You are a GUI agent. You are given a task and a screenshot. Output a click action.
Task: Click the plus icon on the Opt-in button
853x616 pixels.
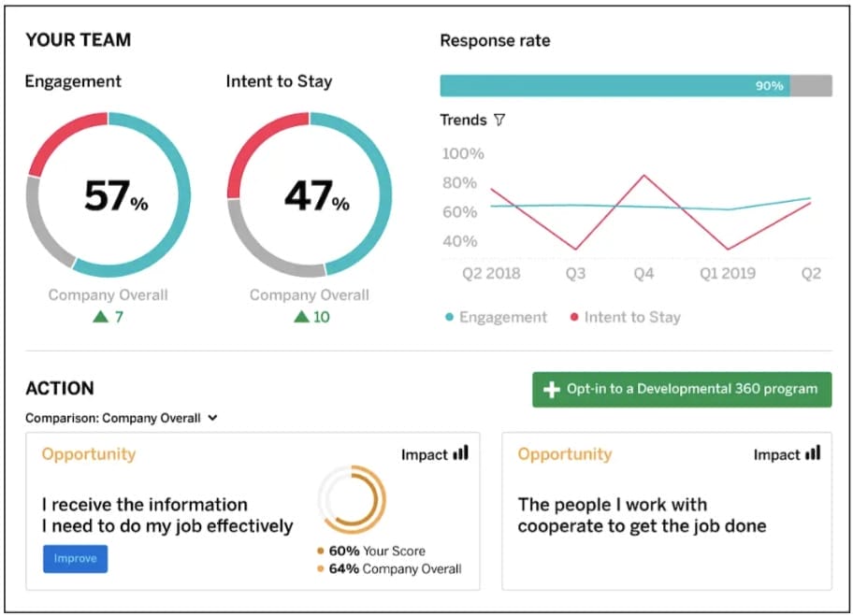552,389
